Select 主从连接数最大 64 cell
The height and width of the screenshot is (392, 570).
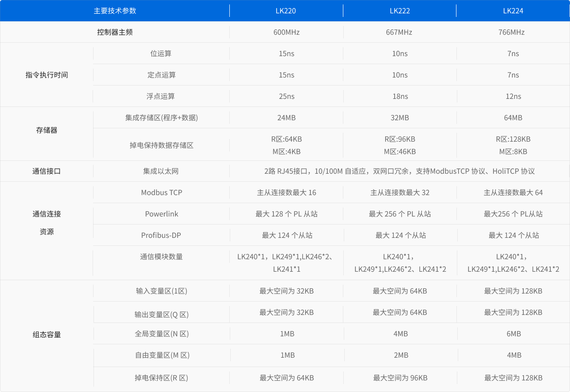coord(513,192)
